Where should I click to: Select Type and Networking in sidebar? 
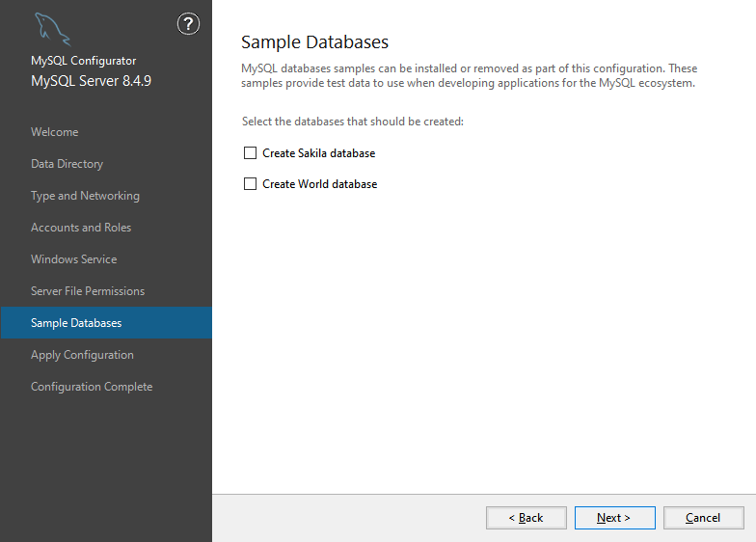pos(85,196)
